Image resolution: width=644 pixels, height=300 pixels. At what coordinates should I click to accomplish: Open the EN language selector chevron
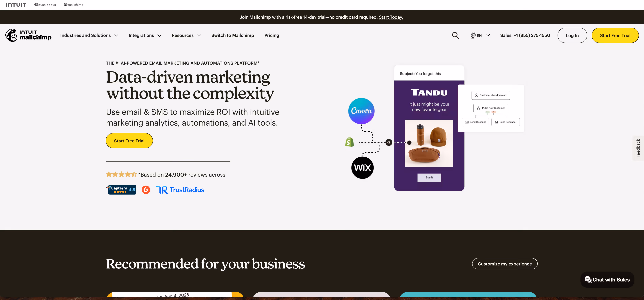pos(487,36)
